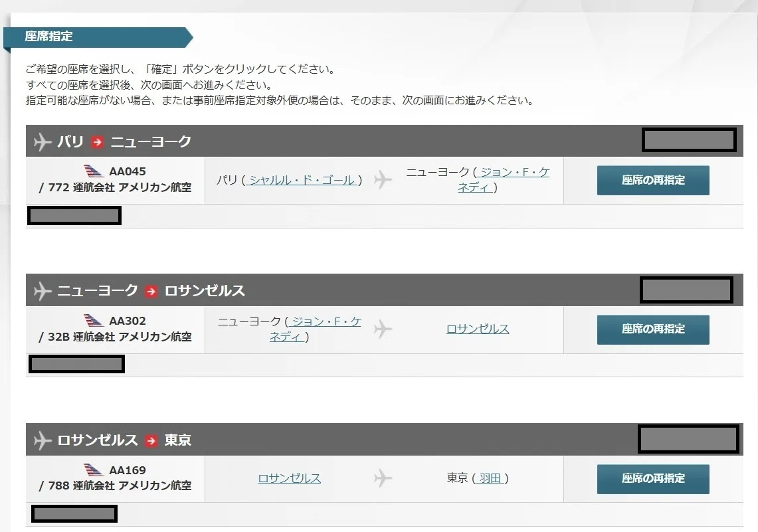Viewport: 758px width, 532px height.
Task: Click gray plane icon in AA169 route row
Action: [x=383, y=478]
